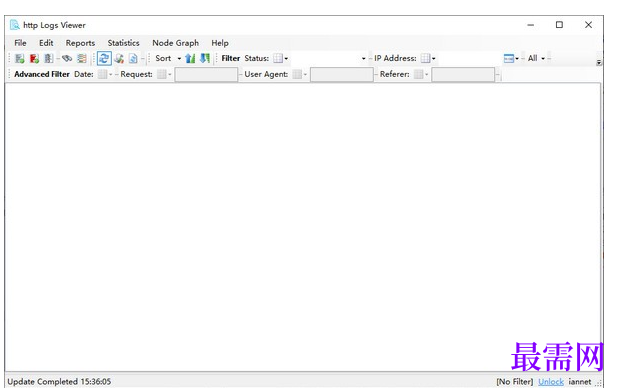This screenshot has width=623, height=388.
Task: Click the Request filter text field
Action: pos(206,75)
